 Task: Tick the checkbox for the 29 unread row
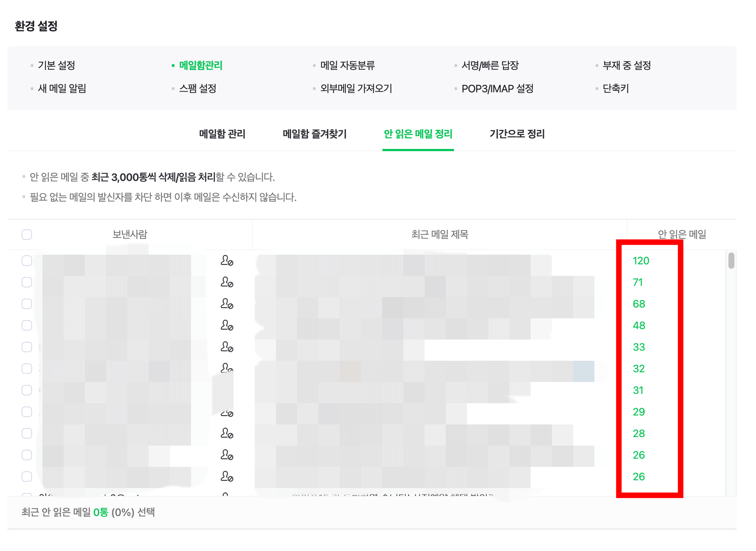tap(27, 412)
